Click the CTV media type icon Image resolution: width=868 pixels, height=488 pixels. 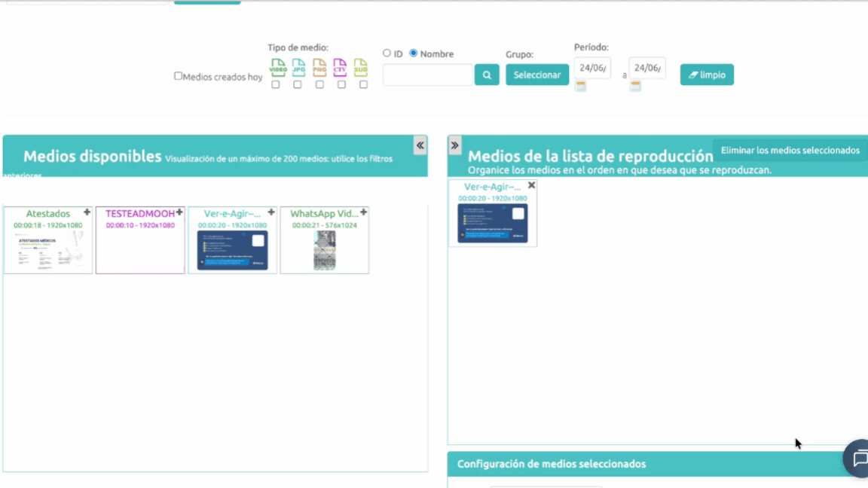tap(340, 67)
